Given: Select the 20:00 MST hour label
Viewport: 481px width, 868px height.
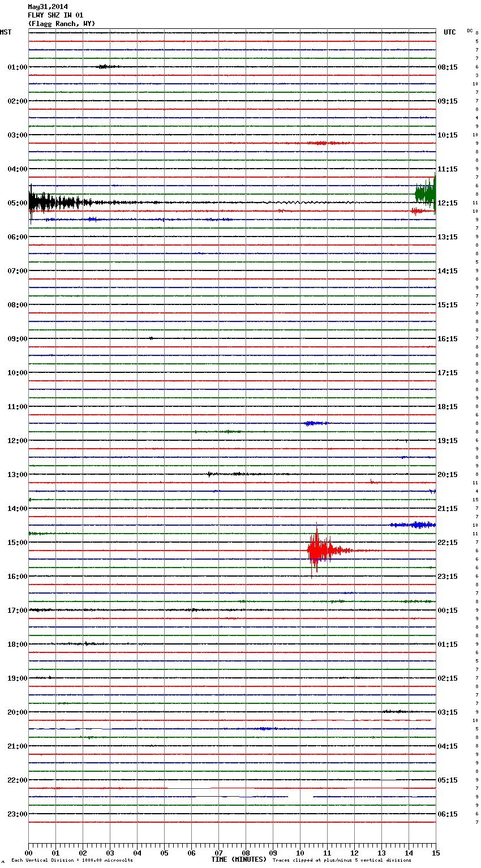Looking at the screenshot, I should pyautogui.click(x=18, y=712).
